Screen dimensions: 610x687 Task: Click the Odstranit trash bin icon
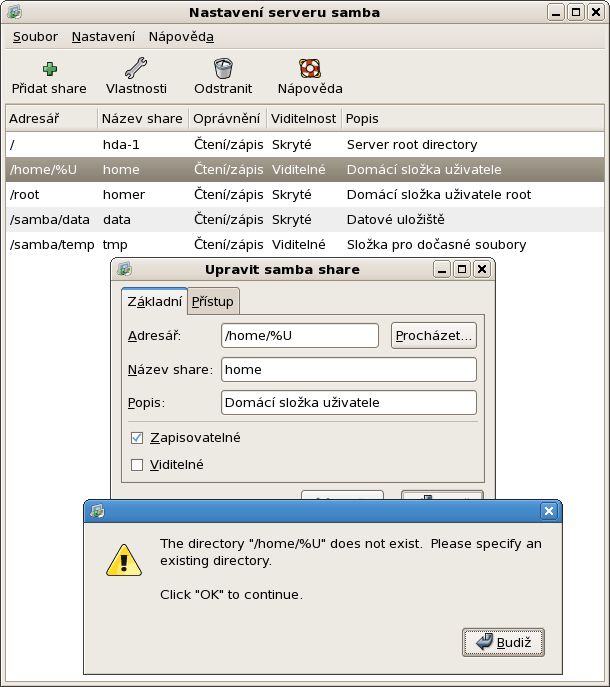tap(223, 69)
